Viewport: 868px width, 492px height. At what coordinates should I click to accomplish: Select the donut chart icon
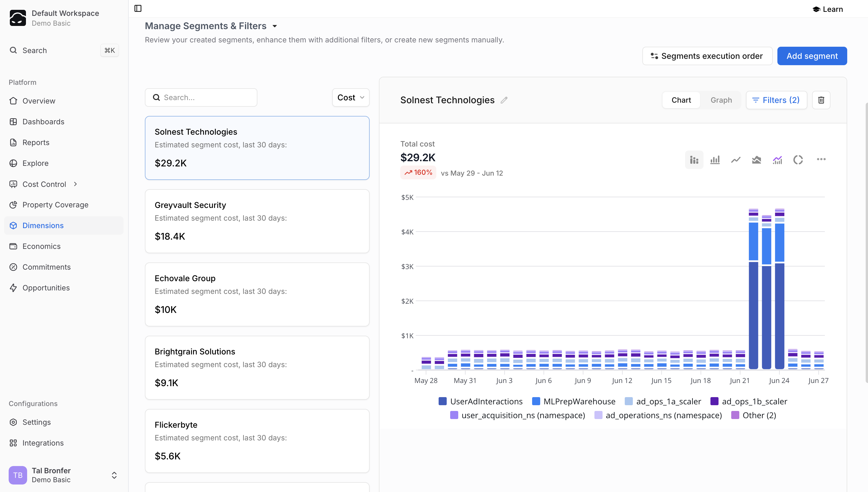[x=798, y=159]
